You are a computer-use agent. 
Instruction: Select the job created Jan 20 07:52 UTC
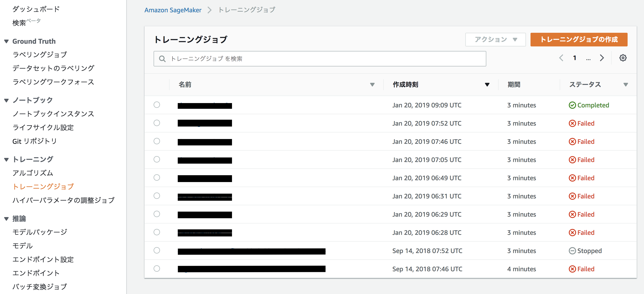(x=157, y=123)
